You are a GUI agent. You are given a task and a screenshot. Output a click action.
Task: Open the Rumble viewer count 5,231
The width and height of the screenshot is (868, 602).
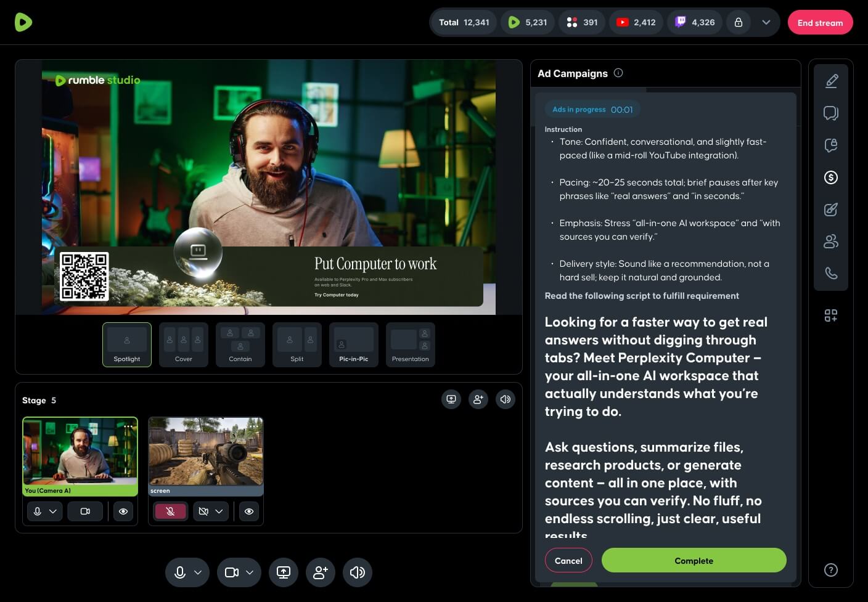[x=528, y=22]
